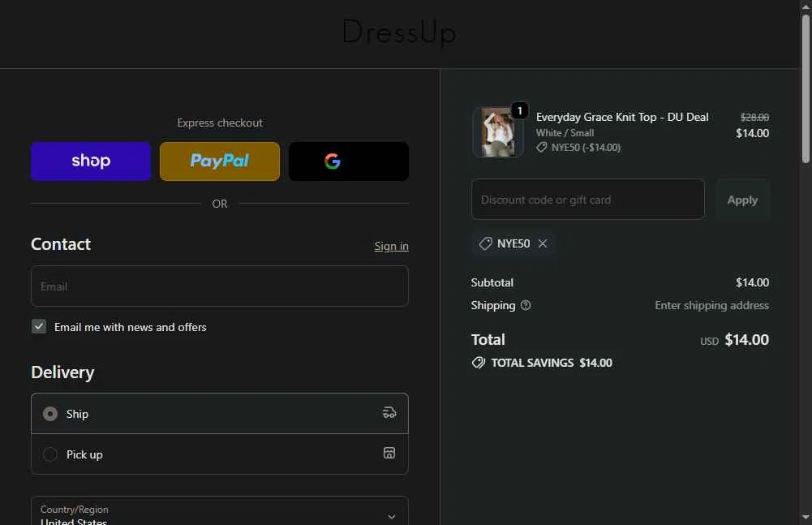Open the Country/Region dropdown

[x=220, y=512]
